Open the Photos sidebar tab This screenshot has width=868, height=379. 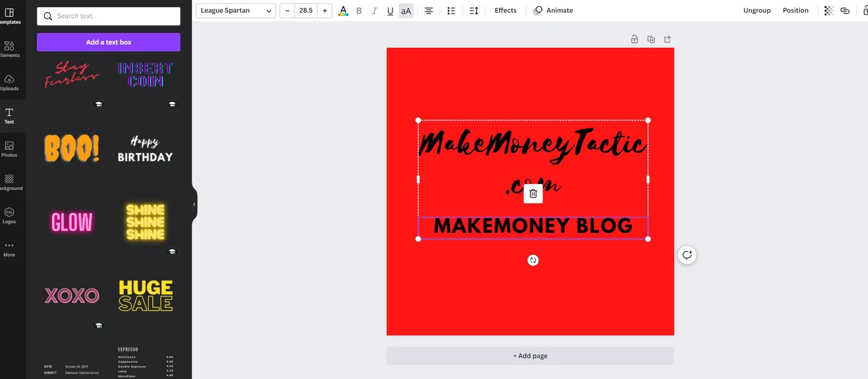click(x=10, y=149)
